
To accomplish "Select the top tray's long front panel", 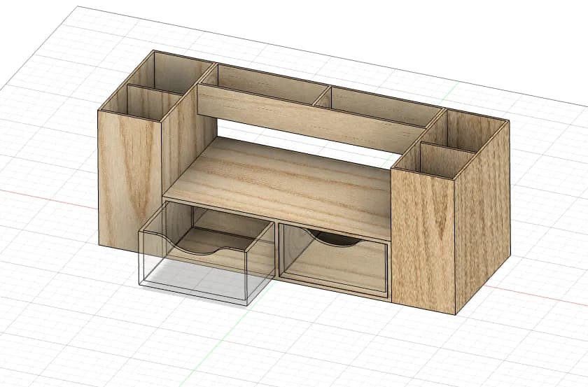I will click(x=311, y=118).
